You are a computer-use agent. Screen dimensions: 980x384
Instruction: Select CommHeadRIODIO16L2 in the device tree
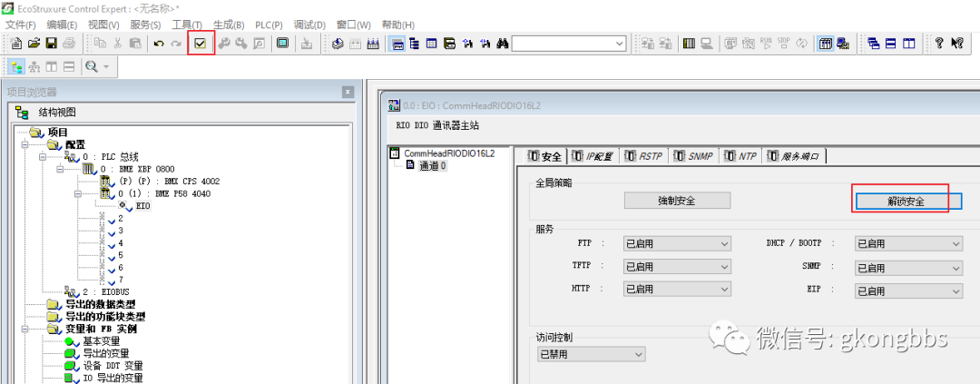[x=449, y=153]
